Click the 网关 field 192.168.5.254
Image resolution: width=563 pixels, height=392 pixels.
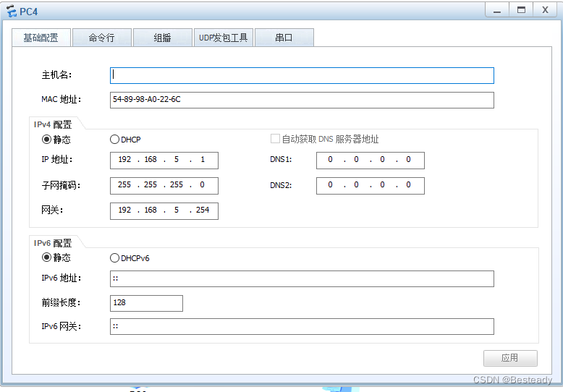(164, 210)
